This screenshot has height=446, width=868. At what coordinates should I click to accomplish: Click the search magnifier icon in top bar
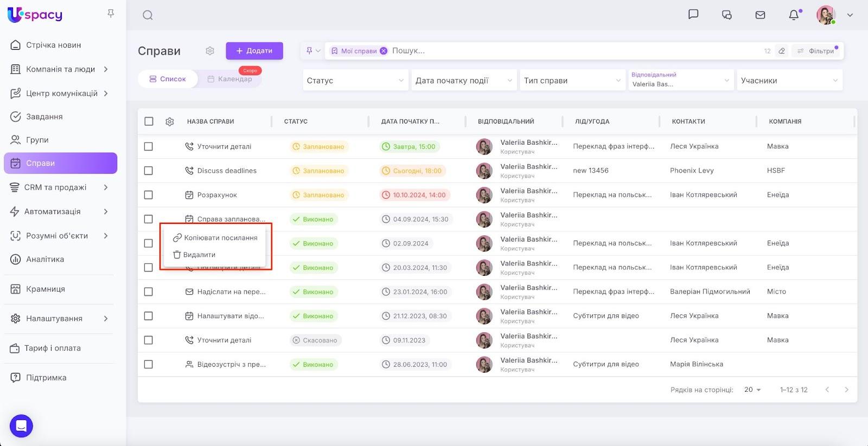(148, 15)
